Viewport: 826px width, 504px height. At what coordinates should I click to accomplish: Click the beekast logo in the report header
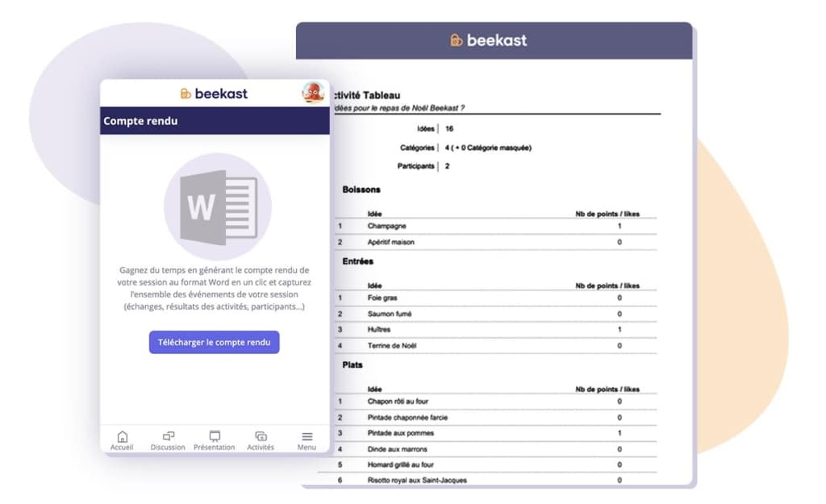(x=489, y=40)
